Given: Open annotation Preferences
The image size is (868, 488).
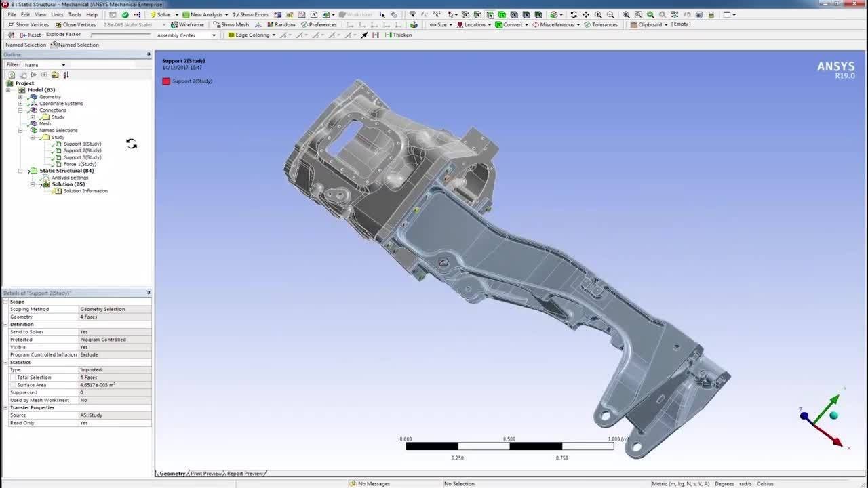Looking at the screenshot, I should [x=319, y=24].
